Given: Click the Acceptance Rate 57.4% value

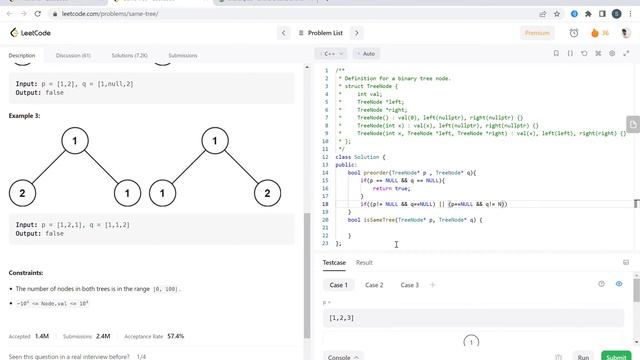Looking at the screenshot, I should point(176,336).
